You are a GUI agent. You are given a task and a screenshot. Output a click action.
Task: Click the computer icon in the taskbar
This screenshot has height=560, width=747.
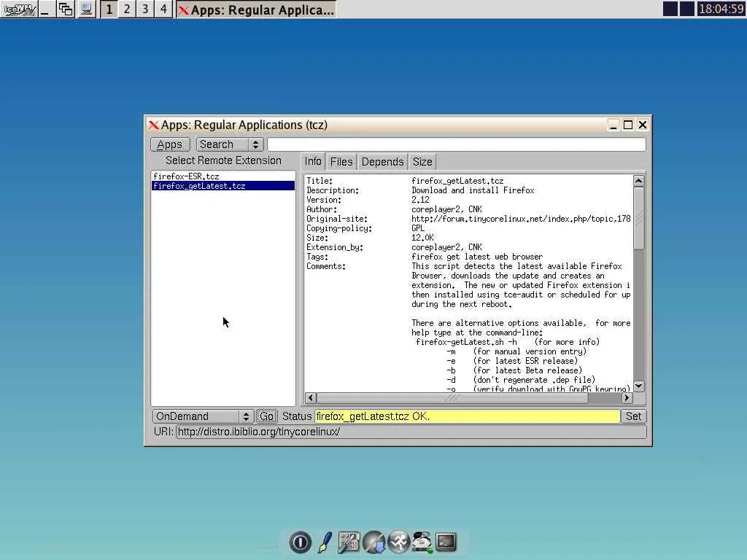pos(86,9)
